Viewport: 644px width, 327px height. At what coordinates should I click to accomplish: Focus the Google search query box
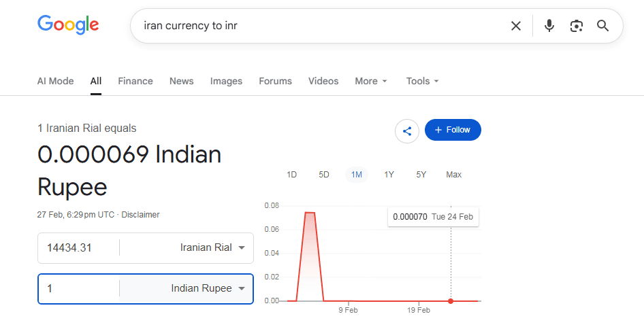(x=320, y=26)
